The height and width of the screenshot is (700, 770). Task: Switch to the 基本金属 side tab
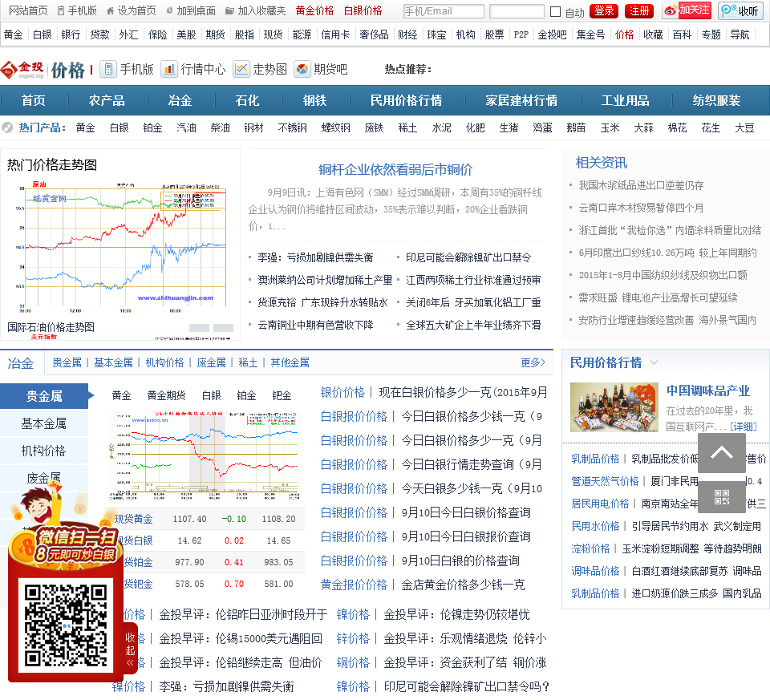[x=43, y=423]
